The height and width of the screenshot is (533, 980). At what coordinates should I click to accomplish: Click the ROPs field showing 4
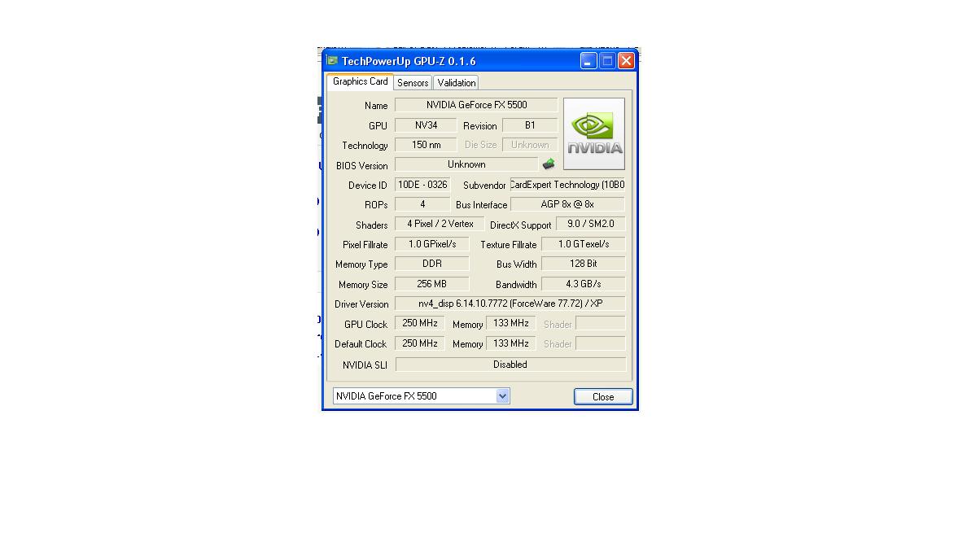pyautogui.click(x=422, y=204)
